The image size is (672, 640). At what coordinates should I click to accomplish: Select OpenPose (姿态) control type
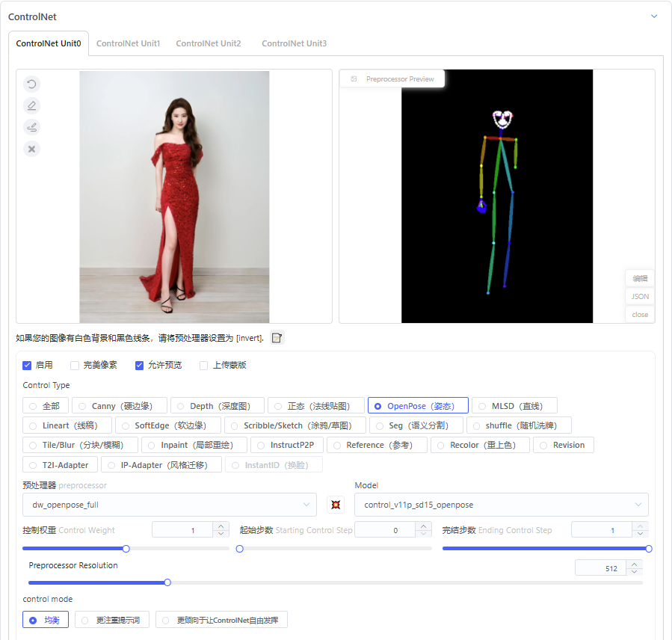click(x=418, y=406)
